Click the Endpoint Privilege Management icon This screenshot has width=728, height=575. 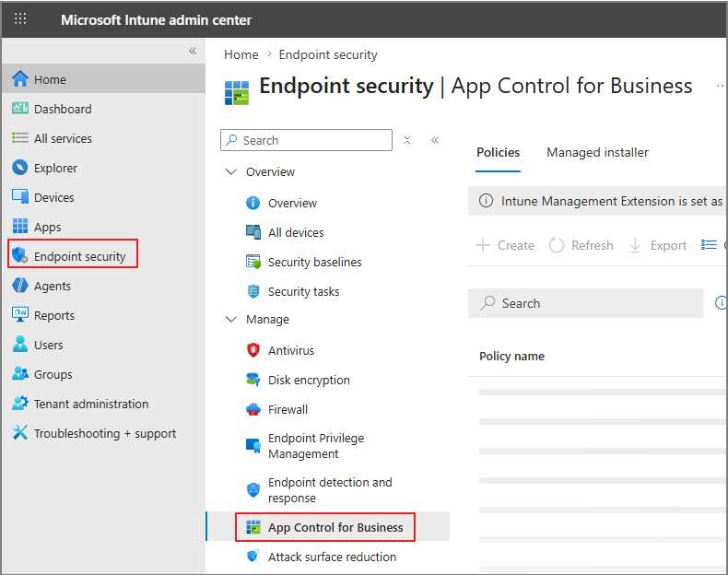[x=253, y=445]
